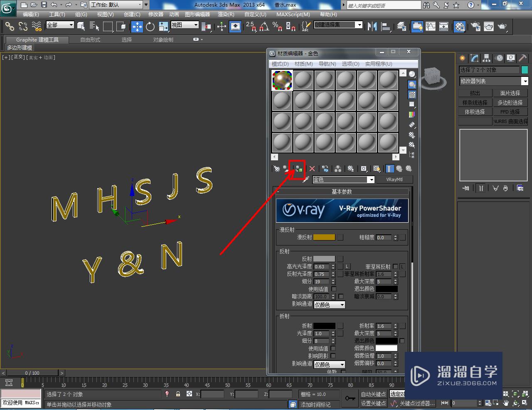The width and height of the screenshot is (532, 410).
Task: Click the Render Setup teapot icon
Action: tap(475, 27)
